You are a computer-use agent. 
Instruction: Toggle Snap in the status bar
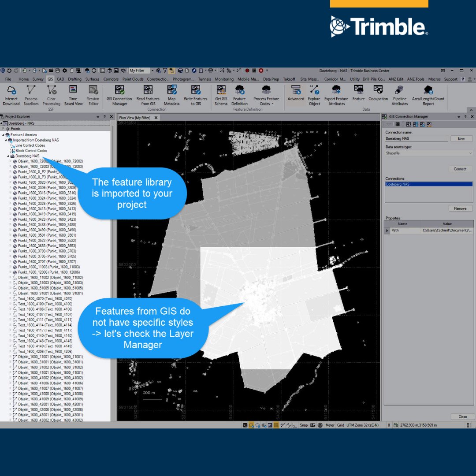[304, 425]
